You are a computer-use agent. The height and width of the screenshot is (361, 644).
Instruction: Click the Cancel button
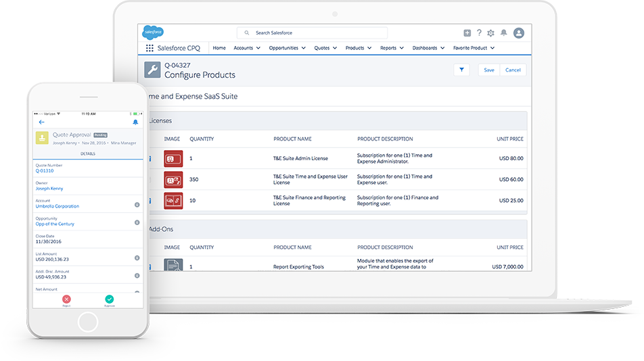pyautogui.click(x=513, y=70)
